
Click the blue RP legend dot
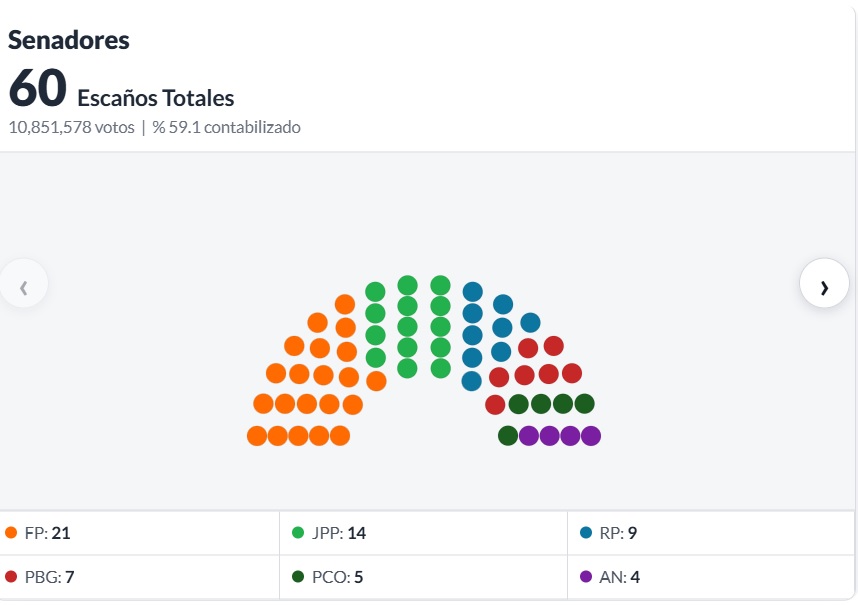tap(585, 533)
